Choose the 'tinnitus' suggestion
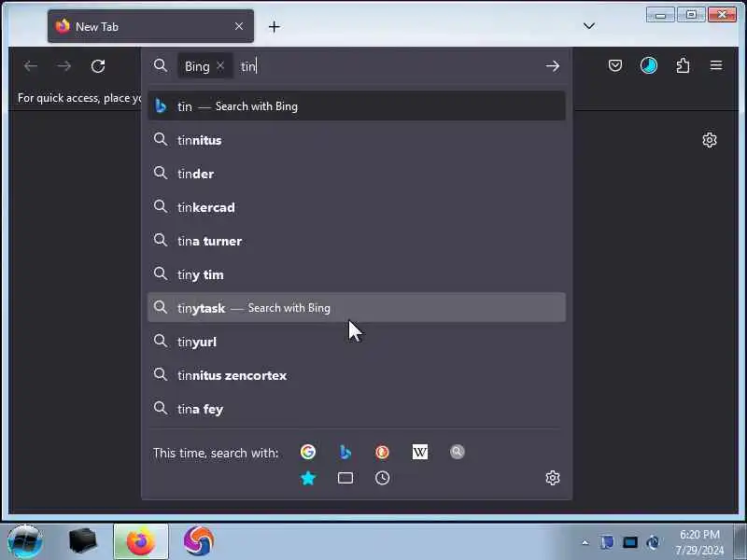Image resolution: width=747 pixels, height=560 pixels. [357, 140]
